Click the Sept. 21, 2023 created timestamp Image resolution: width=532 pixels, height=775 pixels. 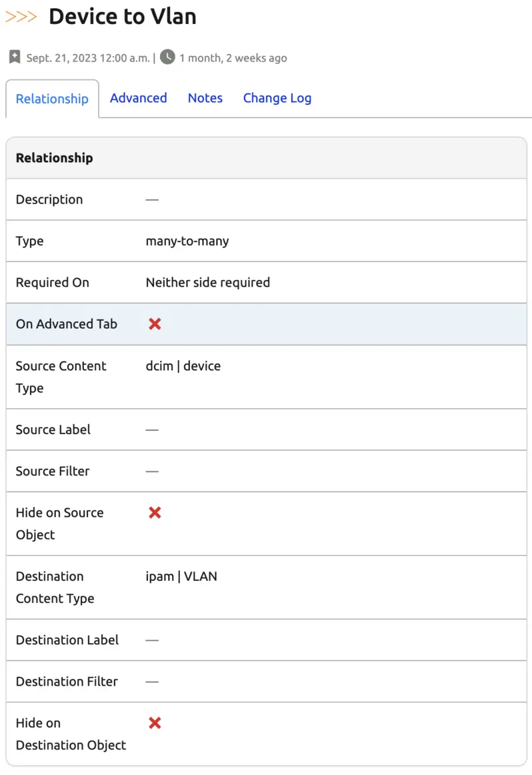point(88,58)
